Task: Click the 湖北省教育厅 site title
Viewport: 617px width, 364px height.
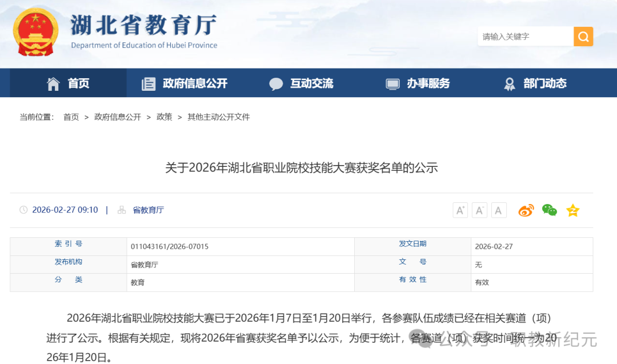Action: 144,25
